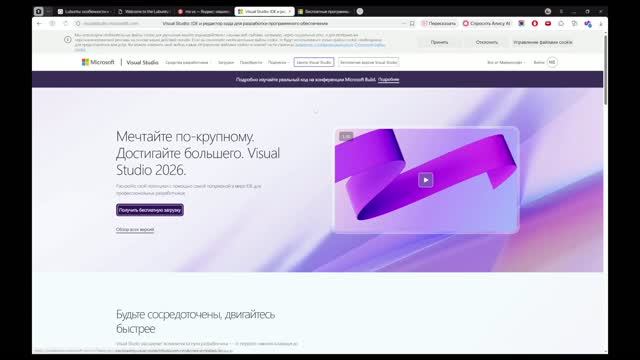Viewport: 640px width, 360px height.
Task: Bookmark this page using the bookmark icon
Action: pyautogui.click(x=412, y=24)
